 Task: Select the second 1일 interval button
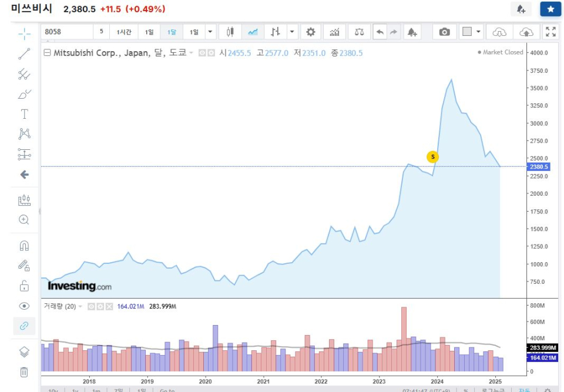[x=194, y=32]
